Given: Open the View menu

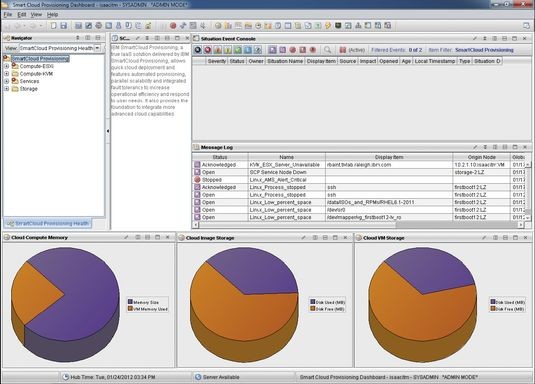Looking at the screenshot, I should [36, 14].
